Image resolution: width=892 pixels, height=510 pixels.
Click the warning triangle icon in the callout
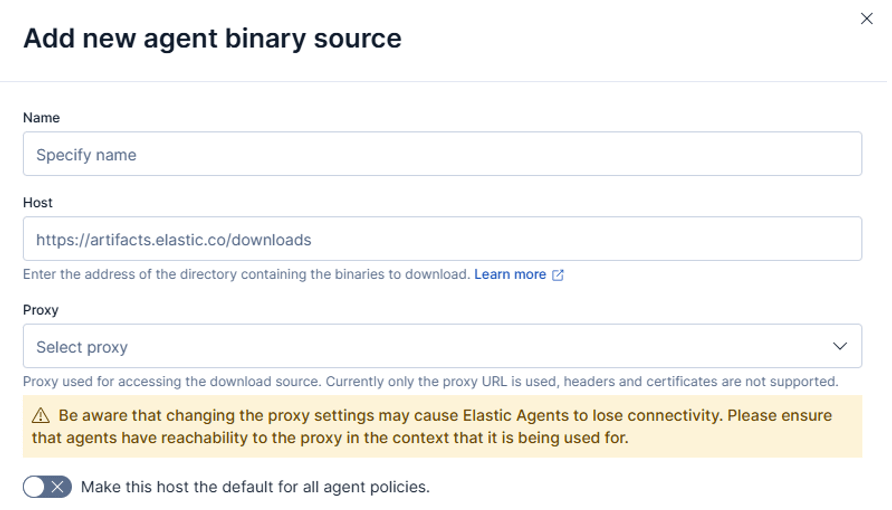pos(40,415)
